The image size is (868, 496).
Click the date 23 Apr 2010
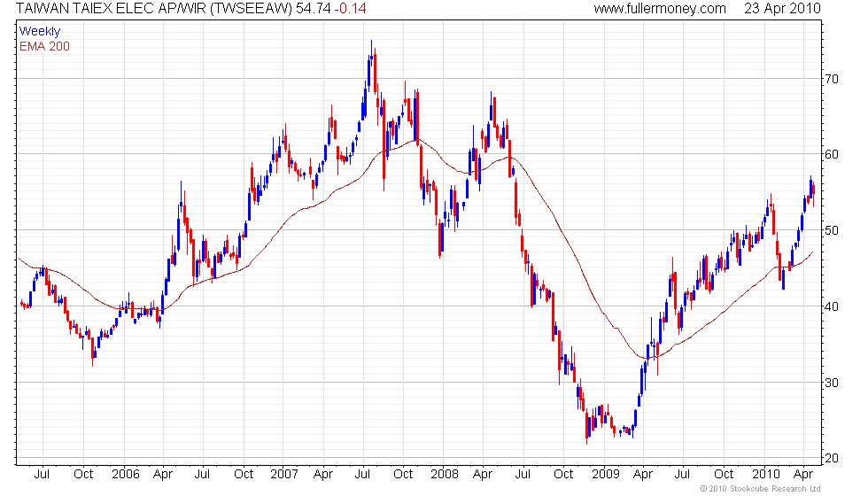pos(782,8)
